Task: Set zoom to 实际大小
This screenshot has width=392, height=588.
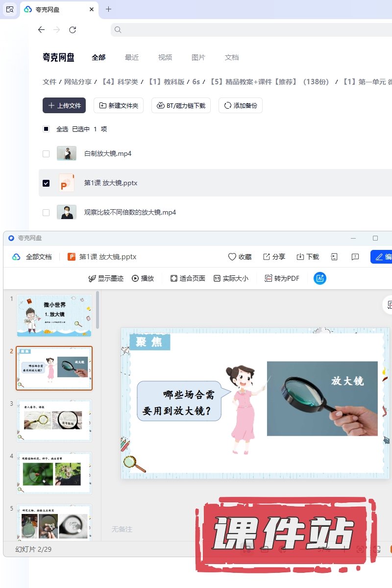Action: [x=231, y=278]
